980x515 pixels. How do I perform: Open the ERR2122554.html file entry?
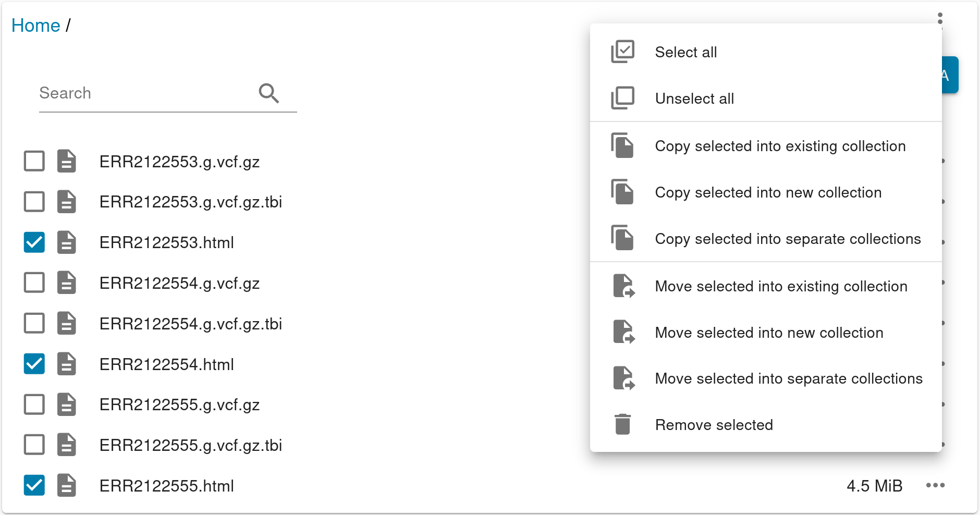pyautogui.click(x=166, y=364)
